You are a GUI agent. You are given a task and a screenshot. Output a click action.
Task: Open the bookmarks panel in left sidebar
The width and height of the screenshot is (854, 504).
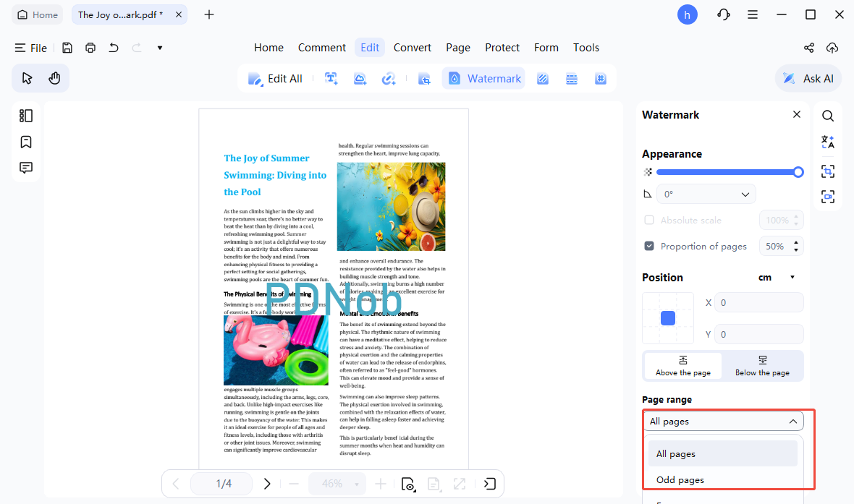pos(25,142)
